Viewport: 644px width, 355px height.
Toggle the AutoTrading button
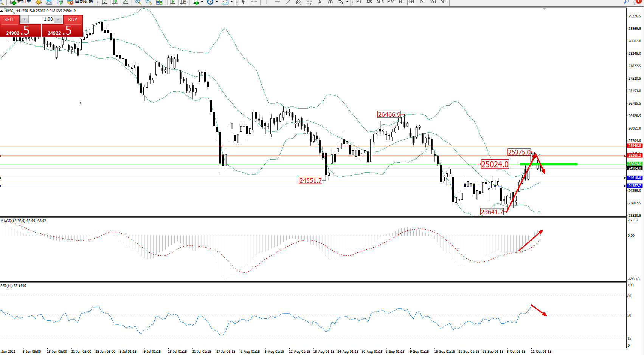(80, 2)
